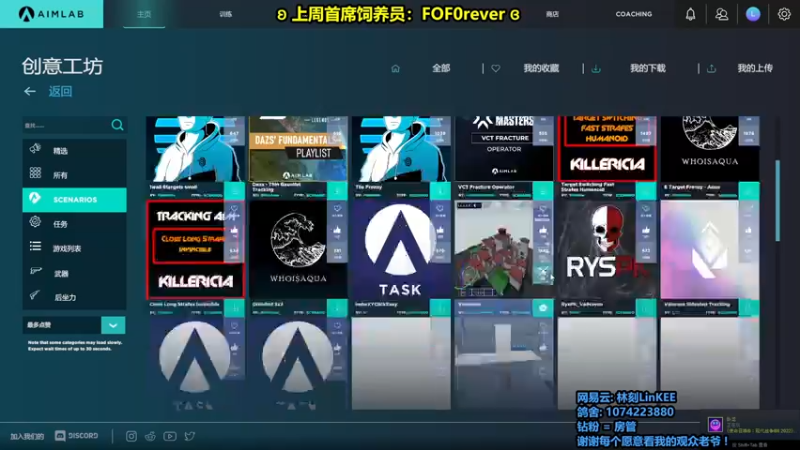Image resolution: width=800 pixels, height=450 pixels.
Task: Switch to the 主页 top tab
Action: point(144,14)
